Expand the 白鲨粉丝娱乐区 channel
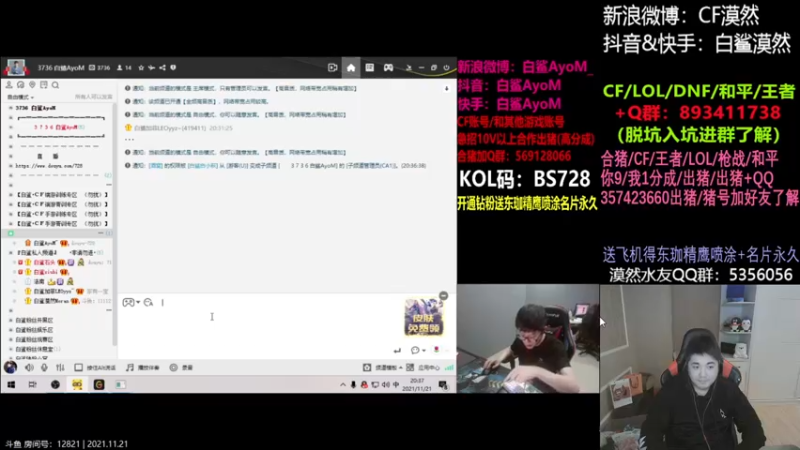 [10, 330]
